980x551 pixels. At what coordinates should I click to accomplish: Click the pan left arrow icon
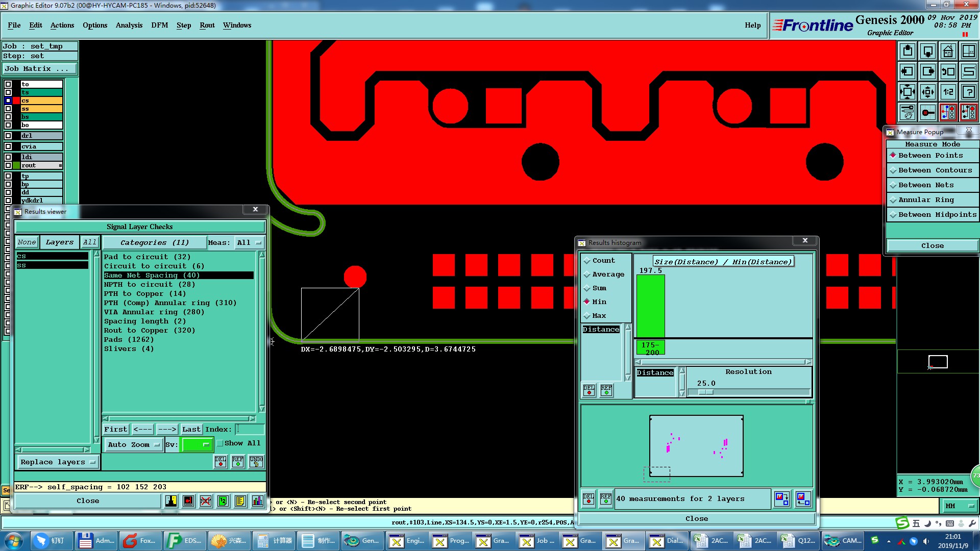(x=907, y=71)
